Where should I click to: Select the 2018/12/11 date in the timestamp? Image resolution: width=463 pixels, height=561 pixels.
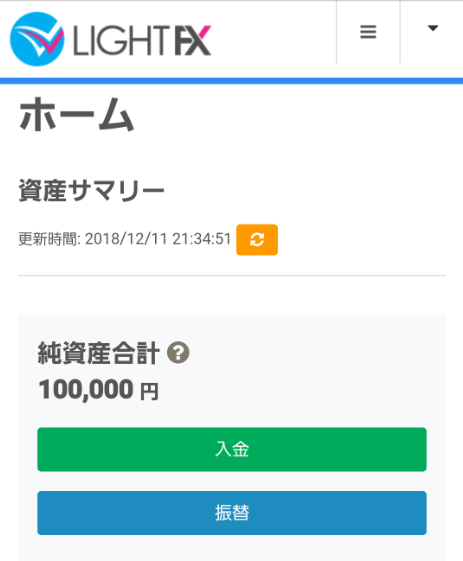pyautogui.click(x=126, y=239)
